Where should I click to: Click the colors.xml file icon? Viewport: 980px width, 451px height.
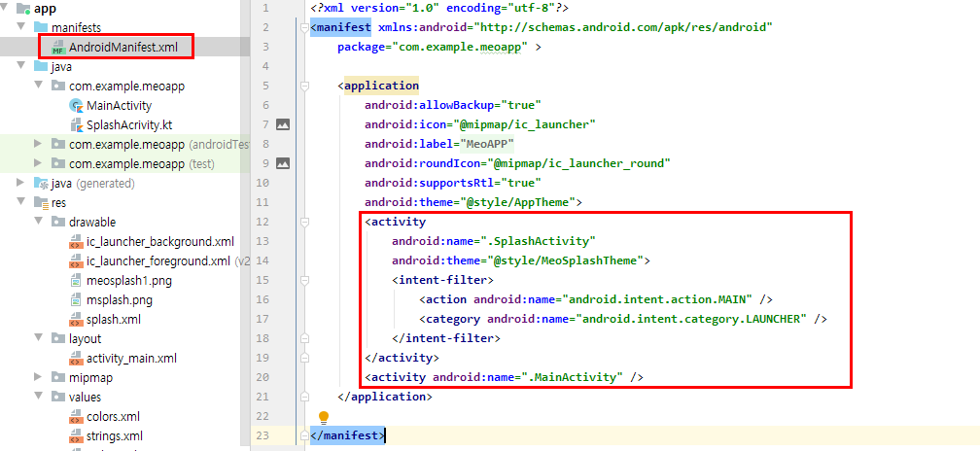[x=76, y=417]
